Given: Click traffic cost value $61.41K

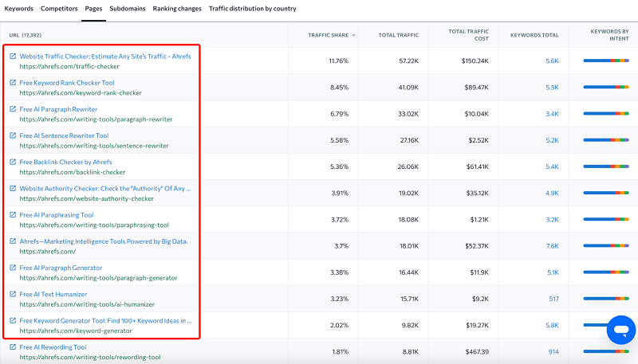Looking at the screenshot, I should (477, 166).
